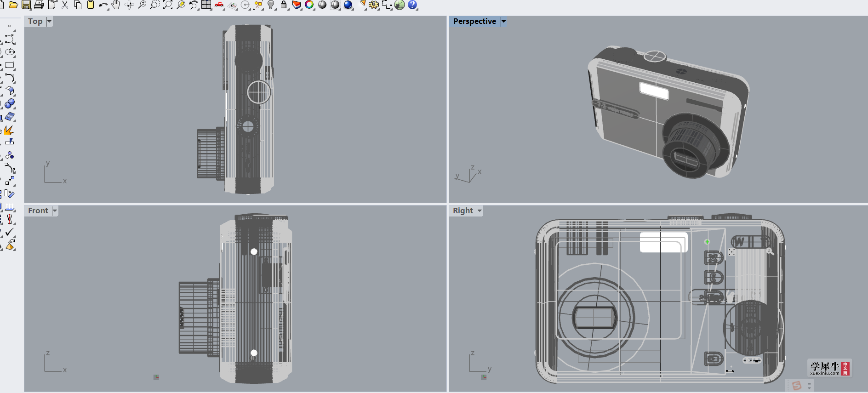Select the Dimension tool icon
868x393 pixels.
click(387, 5)
